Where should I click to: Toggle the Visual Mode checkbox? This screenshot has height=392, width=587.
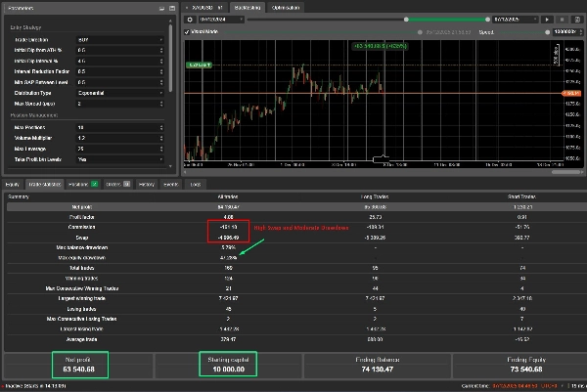point(187,32)
